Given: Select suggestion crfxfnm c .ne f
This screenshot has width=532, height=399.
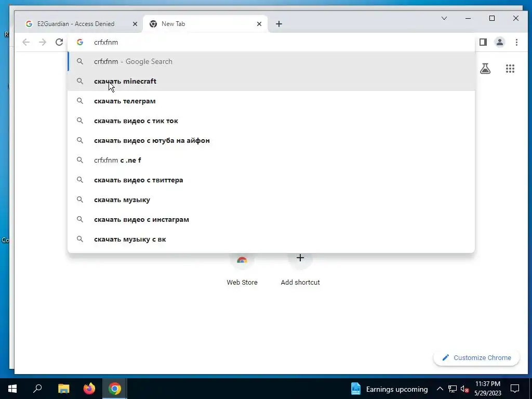Looking at the screenshot, I should (271, 160).
